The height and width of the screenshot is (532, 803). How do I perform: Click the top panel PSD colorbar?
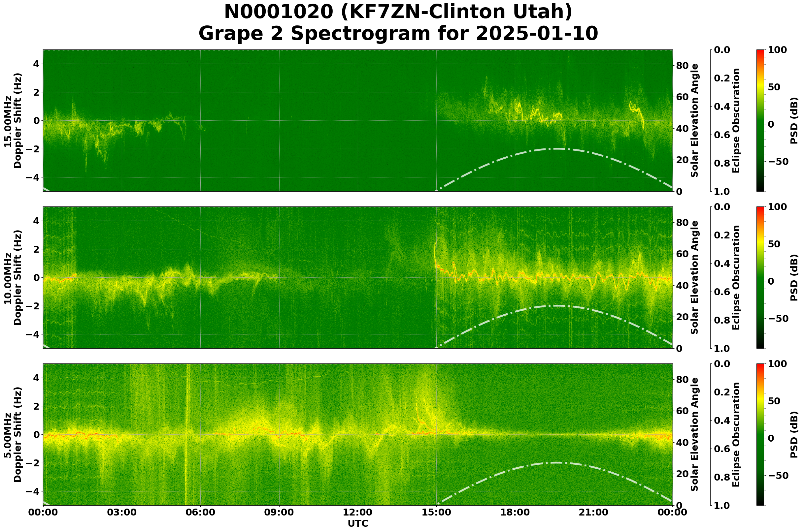[760, 120]
